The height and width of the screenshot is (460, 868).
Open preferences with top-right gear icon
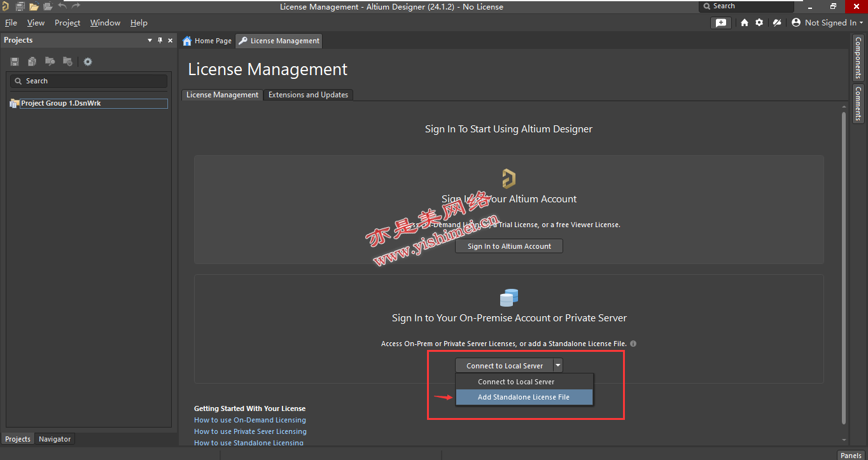point(759,22)
